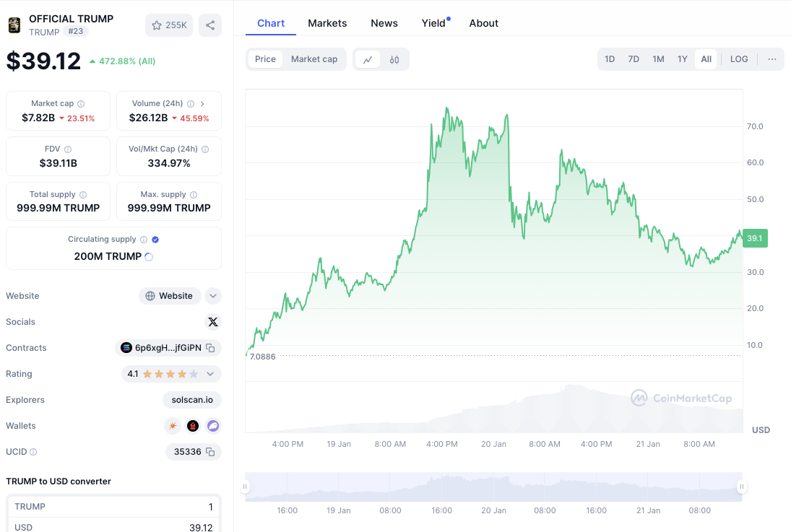The image size is (791, 532).
Task: Expand the Rating 4.1 dropdown
Action: pos(210,374)
